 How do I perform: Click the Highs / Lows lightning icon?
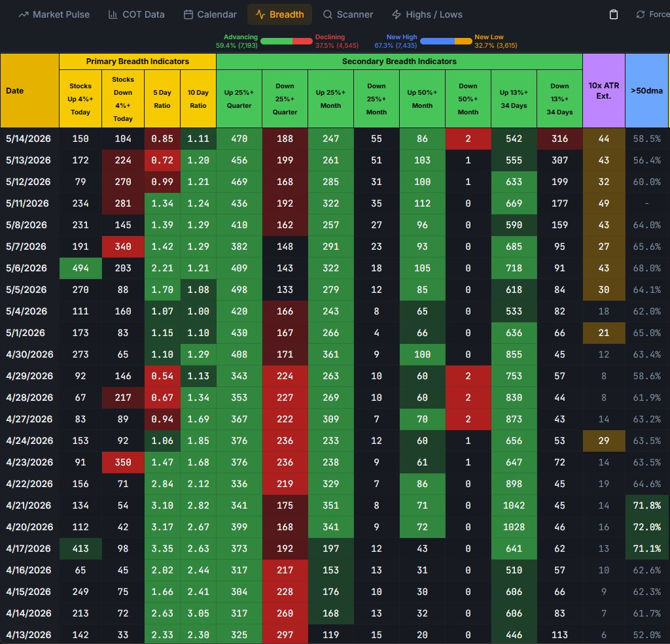(x=397, y=14)
